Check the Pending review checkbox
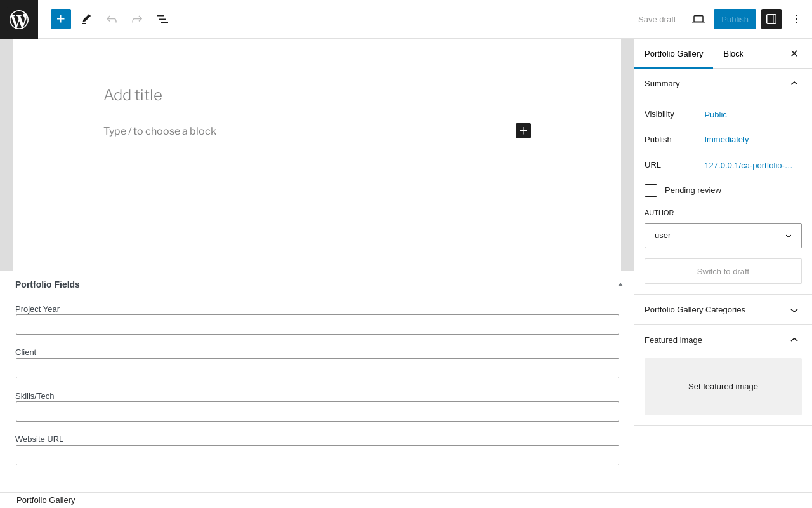Image resolution: width=812 pixels, height=508 pixels. (x=651, y=190)
